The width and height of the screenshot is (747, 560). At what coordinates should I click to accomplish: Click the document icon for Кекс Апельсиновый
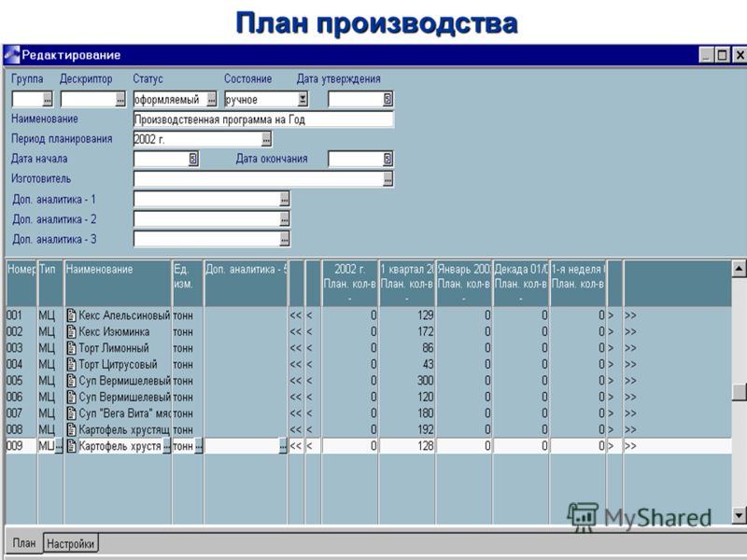[x=72, y=315]
